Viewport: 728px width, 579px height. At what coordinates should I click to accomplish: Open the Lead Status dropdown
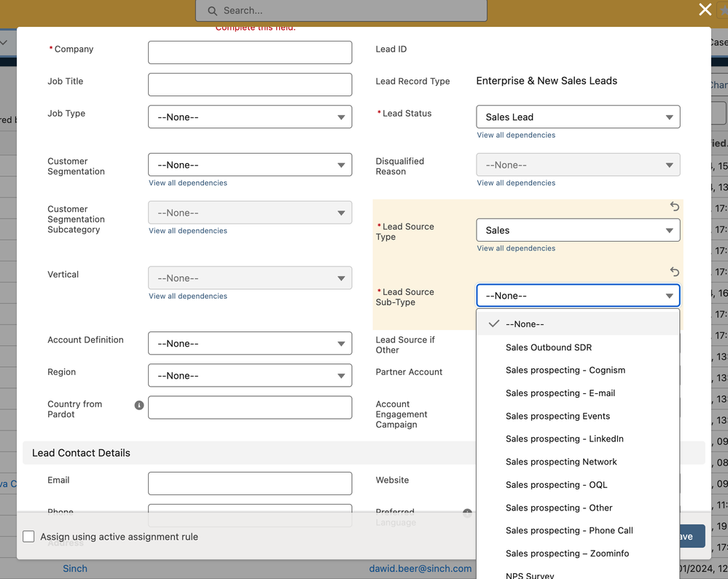click(x=578, y=117)
